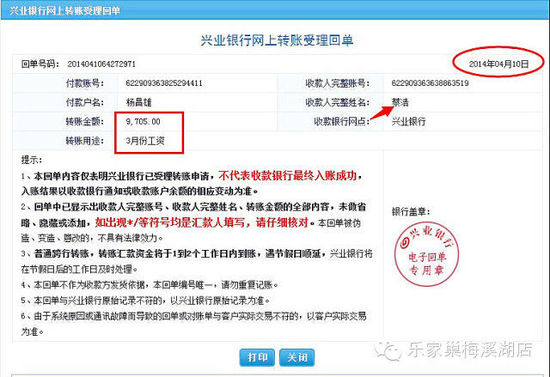The image size is (550, 377).
Task: Click the transfer amount 9,705.00
Action: click(x=143, y=122)
